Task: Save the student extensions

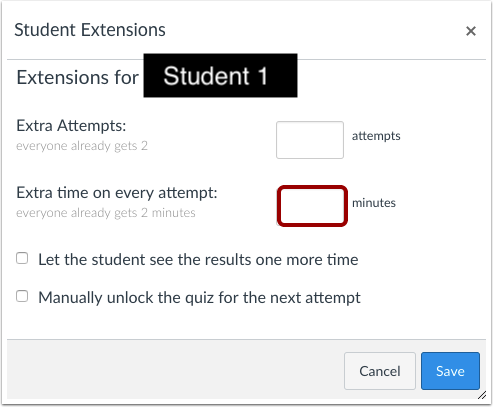Action: (x=450, y=371)
